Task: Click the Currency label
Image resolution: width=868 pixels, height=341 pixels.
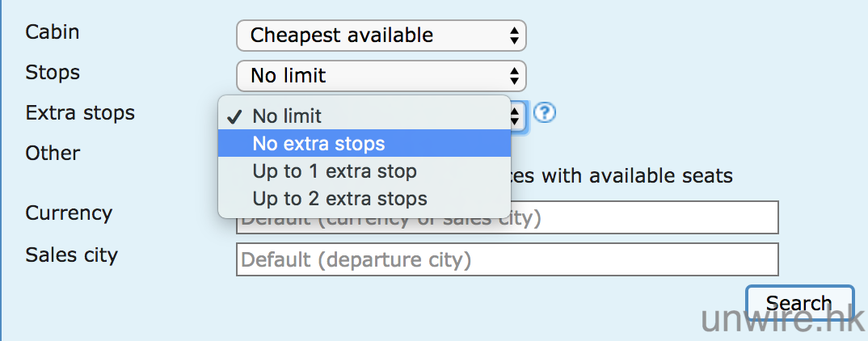Action: pos(69,213)
